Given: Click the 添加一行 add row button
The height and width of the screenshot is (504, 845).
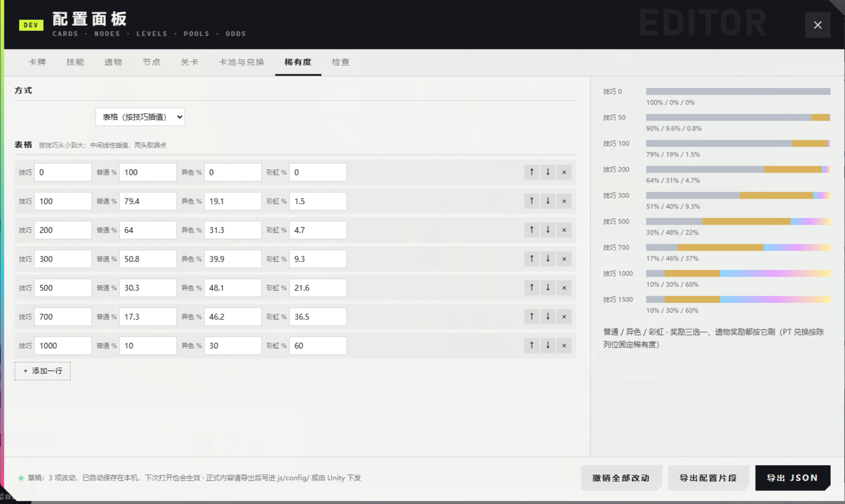Looking at the screenshot, I should [43, 371].
